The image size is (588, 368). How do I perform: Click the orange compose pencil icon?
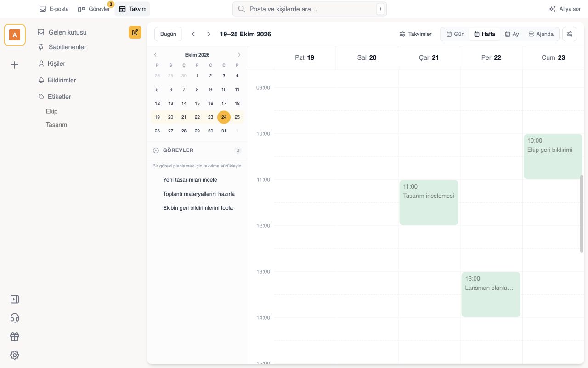pos(135,32)
